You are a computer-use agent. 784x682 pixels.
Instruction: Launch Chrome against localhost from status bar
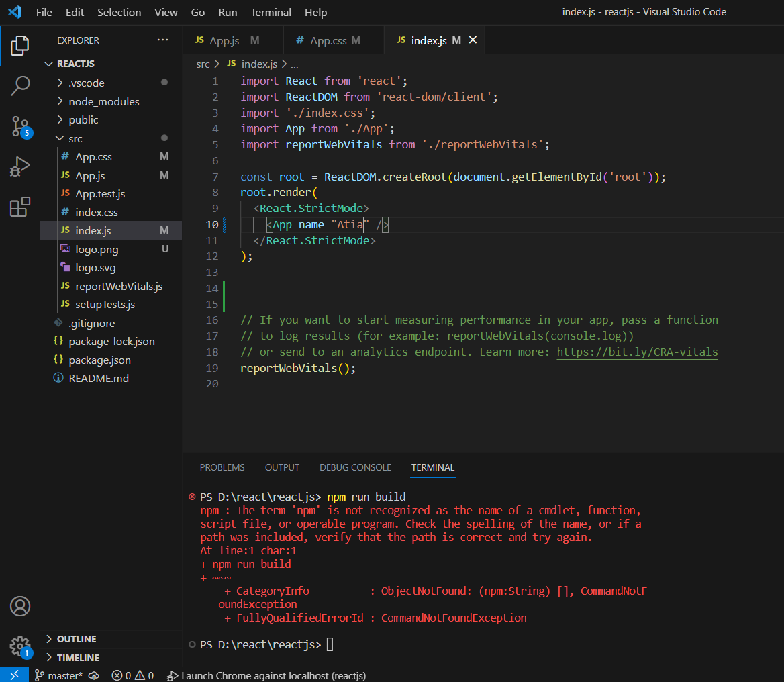click(x=266, y=675)
